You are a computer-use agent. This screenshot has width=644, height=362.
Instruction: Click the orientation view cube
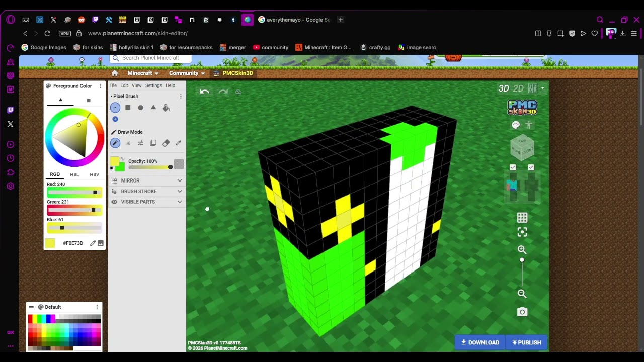(x=522, y=147)
